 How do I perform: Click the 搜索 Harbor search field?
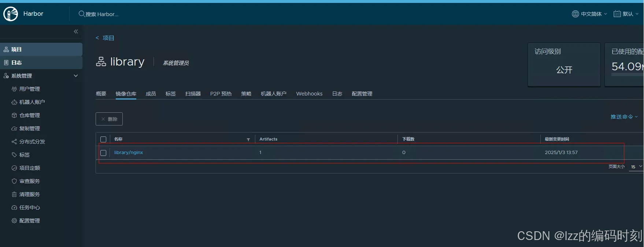click(x=102, y=14)
